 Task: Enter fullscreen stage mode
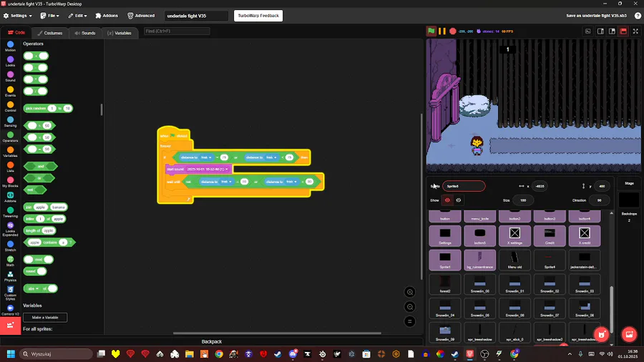(x=635, y=31)
